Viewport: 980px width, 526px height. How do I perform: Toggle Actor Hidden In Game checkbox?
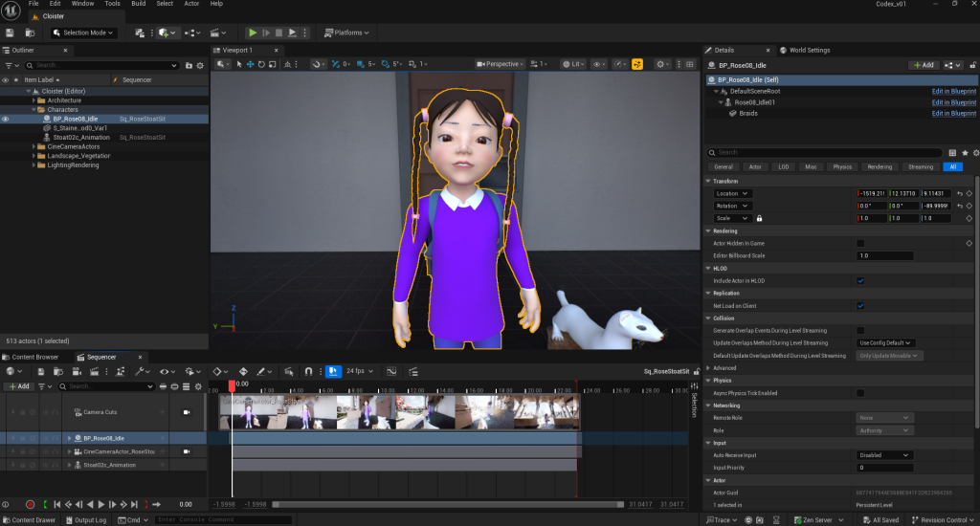tap(860, 243)
